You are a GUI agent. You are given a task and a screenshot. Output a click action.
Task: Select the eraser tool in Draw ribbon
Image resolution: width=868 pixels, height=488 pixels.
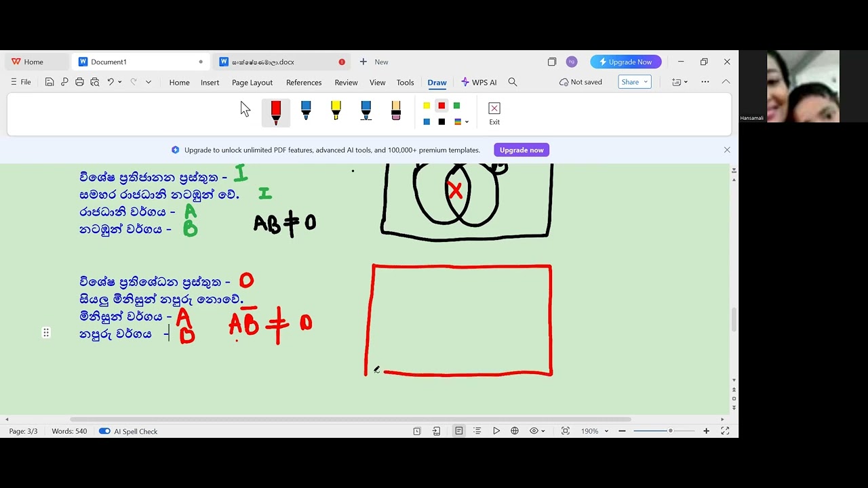(x=396, y=111)
